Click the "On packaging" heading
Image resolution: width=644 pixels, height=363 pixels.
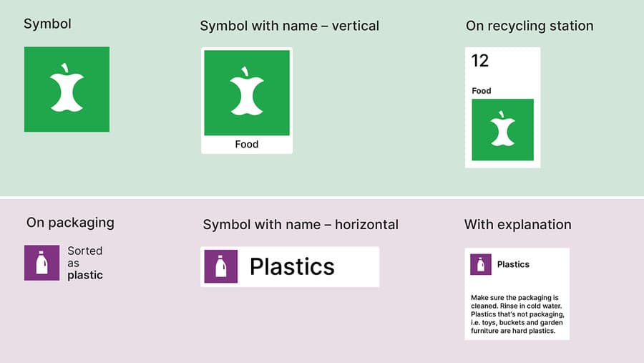(x=70, y=222)
